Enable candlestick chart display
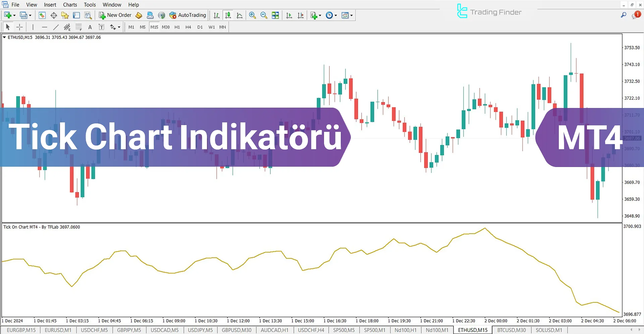Screen dimensions: 644x334 pos(228,15)
